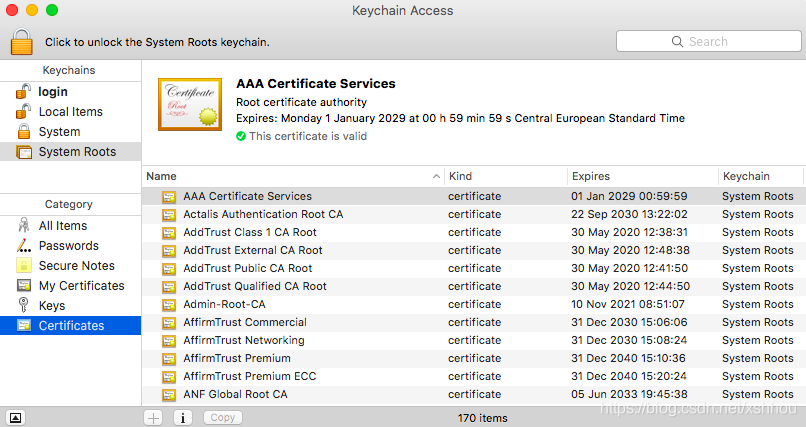
Task: Select the Admin-Root-CA certificate
Action: coord(473,304)
